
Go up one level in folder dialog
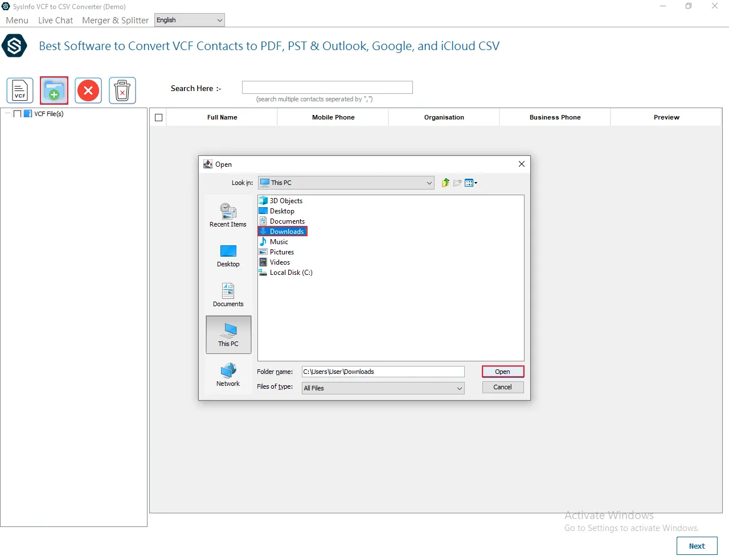point(445,183)
